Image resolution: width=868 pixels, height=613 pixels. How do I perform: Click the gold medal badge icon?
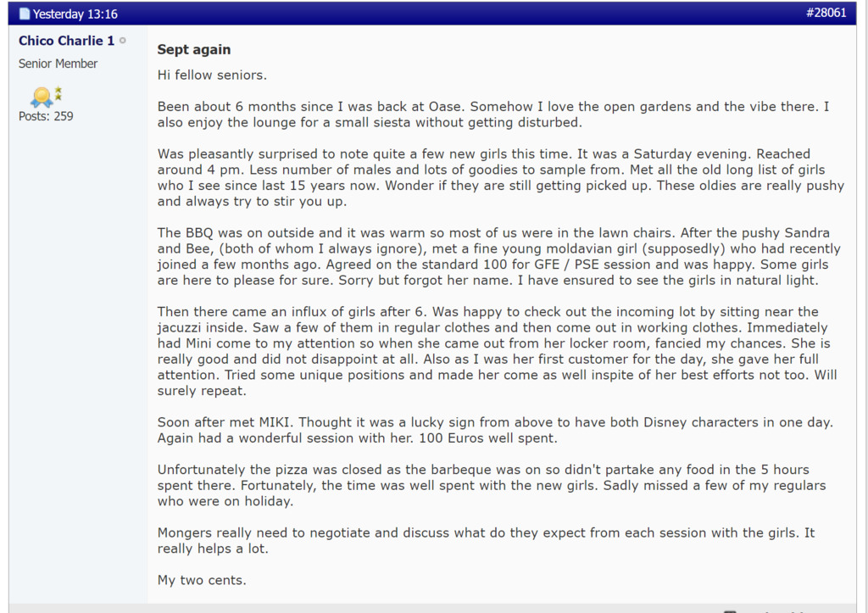click(x=41, y=97)
